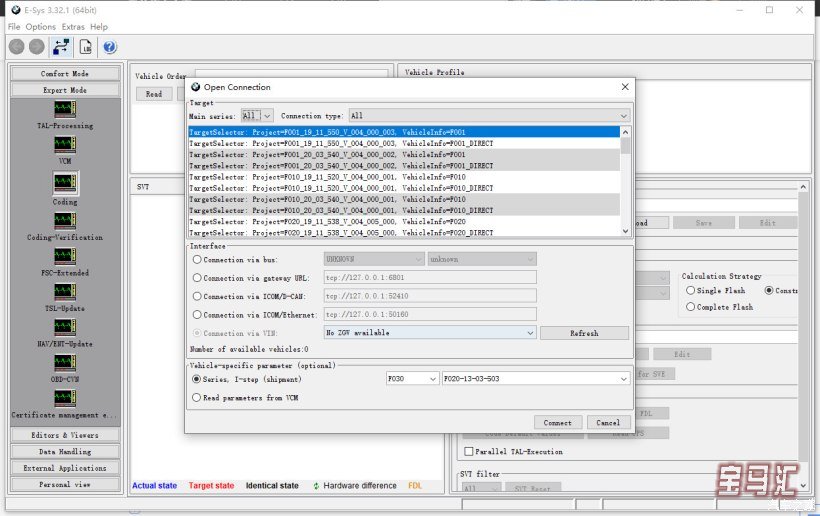This screenshot has width=820, height=516.
Task: Click the Vehicle Order Read button
Action: (154, 94)
